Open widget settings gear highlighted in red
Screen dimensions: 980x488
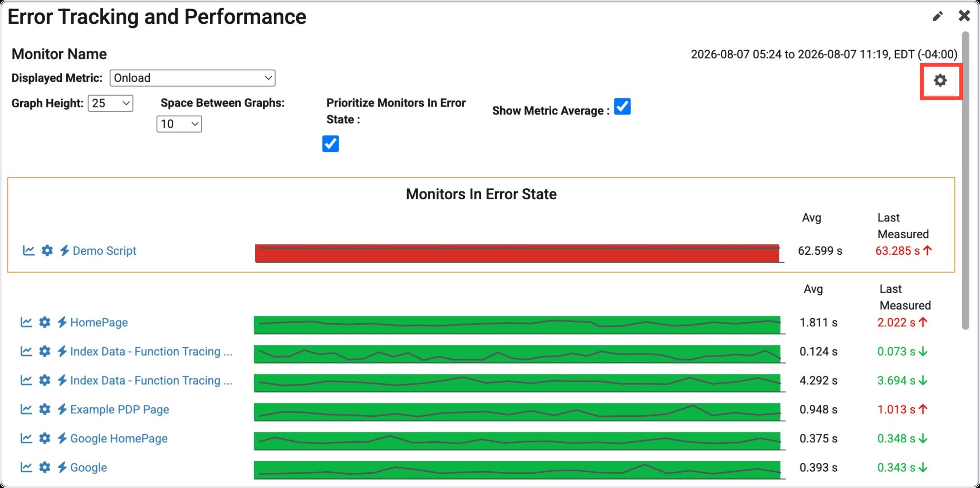point(940,81)
